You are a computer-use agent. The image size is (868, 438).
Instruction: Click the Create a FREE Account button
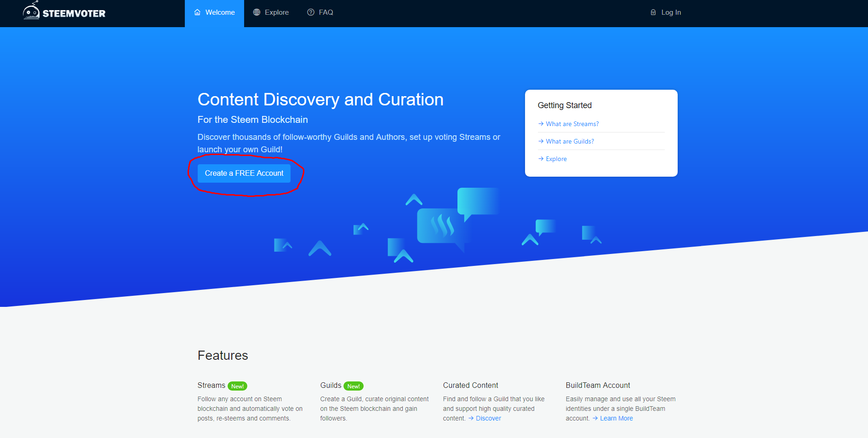pyautogui.click(x=244, y=173)
